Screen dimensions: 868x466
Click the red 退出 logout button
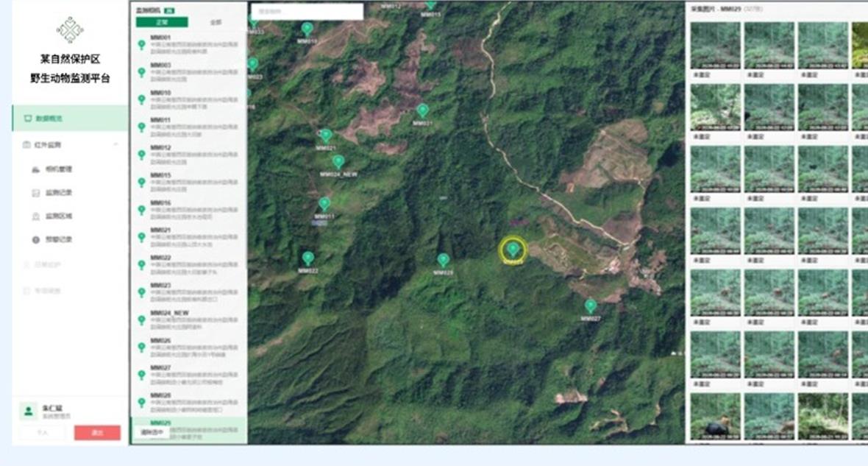pos(97,433)
